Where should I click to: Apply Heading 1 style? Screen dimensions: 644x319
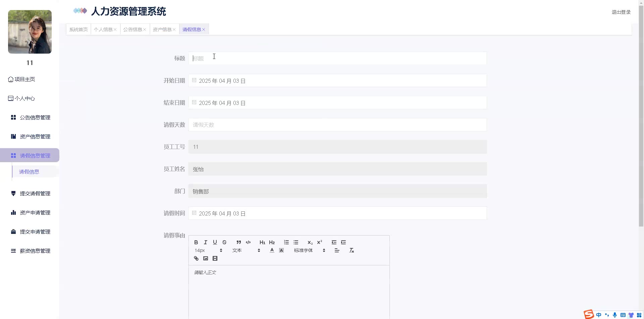click(262, 242)
